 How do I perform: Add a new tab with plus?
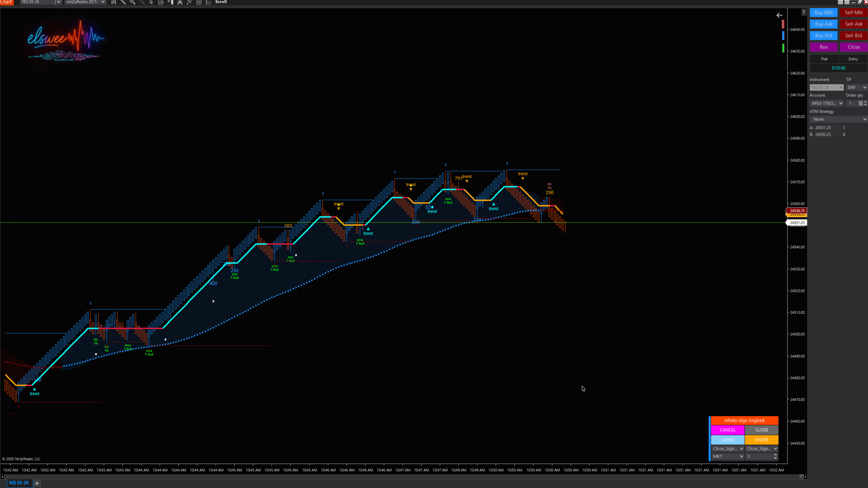37,483
